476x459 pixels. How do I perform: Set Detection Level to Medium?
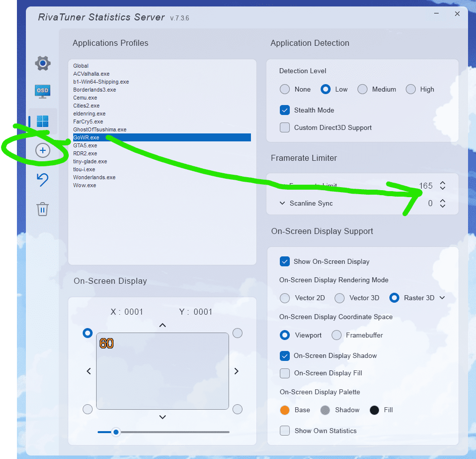pyautogui.click(x=362, y=89)
